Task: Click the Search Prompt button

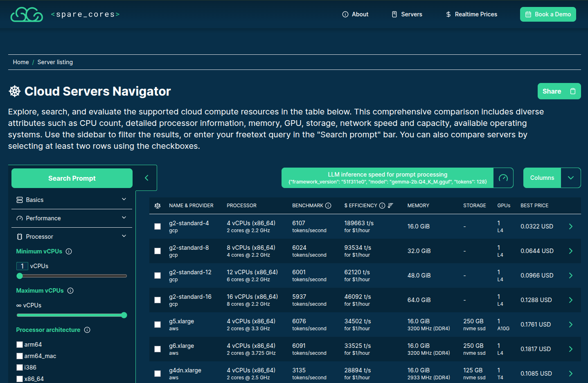Action: click(72, 178)
